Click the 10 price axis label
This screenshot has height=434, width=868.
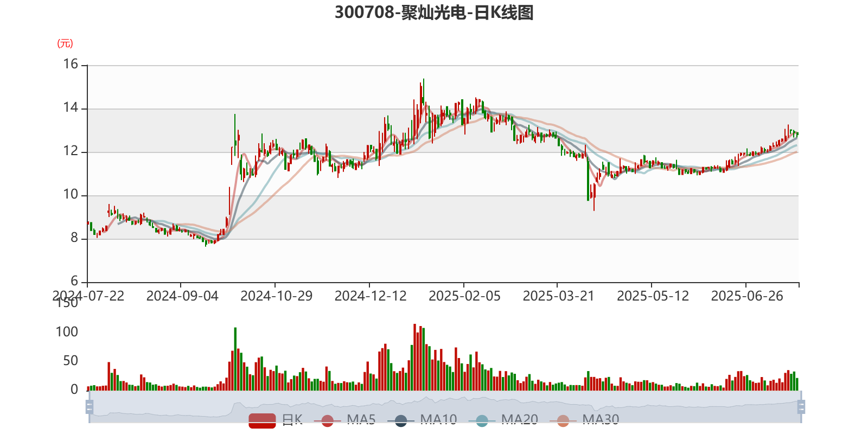pyautogui.click(x=71, y=194)
